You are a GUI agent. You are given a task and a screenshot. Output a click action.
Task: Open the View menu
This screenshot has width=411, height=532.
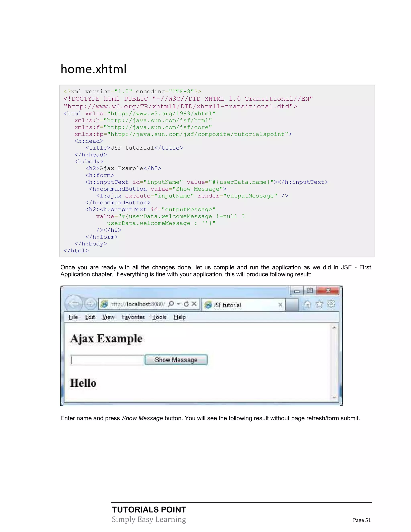(x=108, y=317)
